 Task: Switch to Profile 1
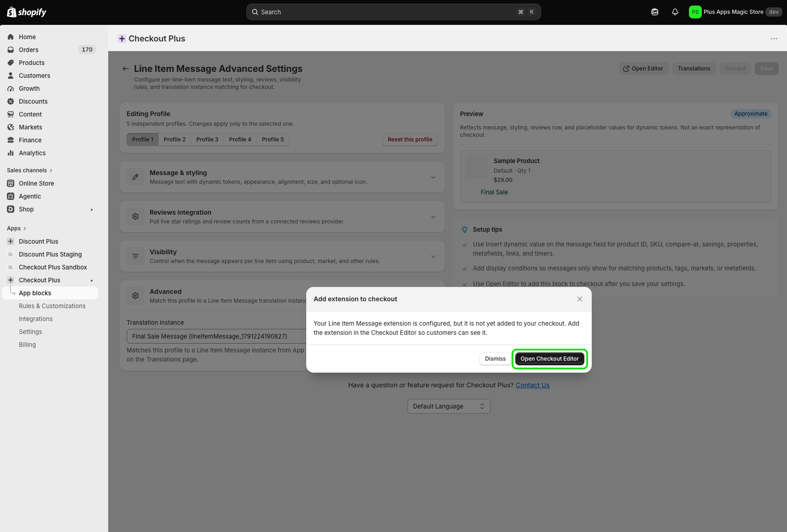(142, 140)
